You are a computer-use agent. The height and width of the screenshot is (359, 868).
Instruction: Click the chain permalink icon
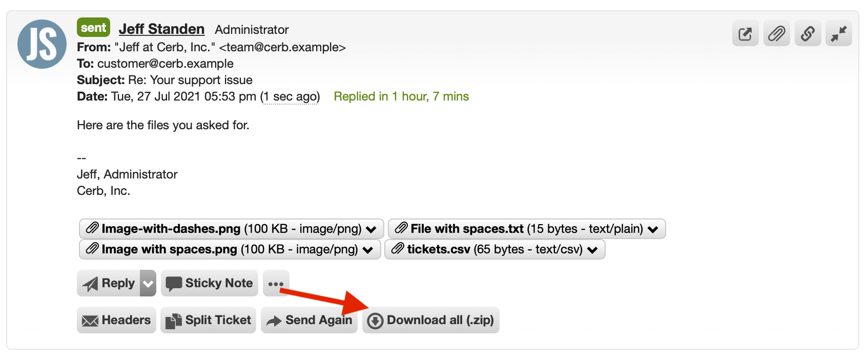(808, 34)
